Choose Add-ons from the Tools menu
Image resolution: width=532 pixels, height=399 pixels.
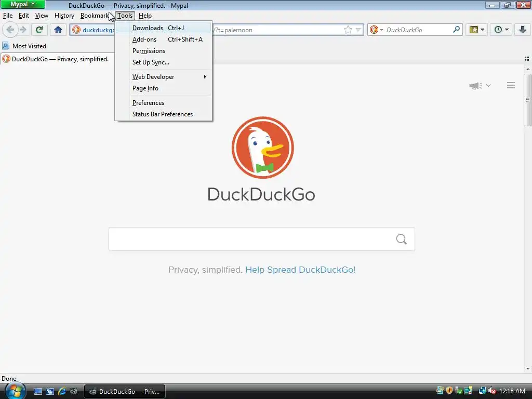[x=164, y=39]
